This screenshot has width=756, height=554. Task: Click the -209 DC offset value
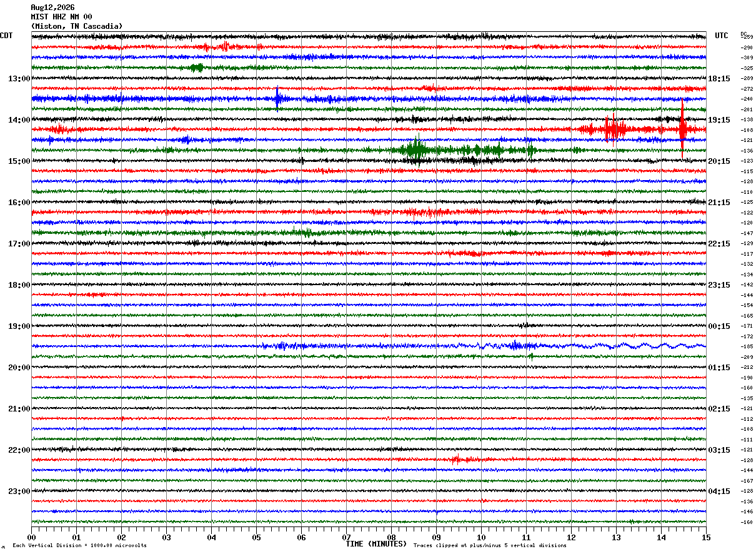747,357
